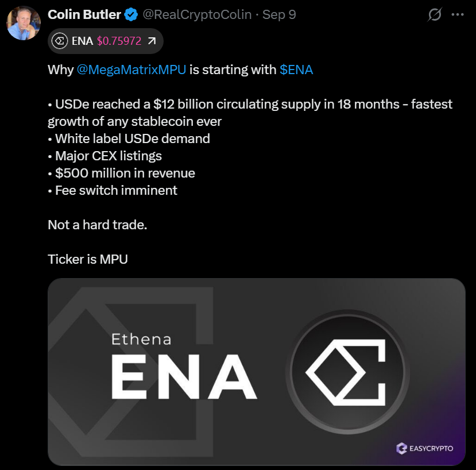Open the Grok explain-post icon
The image size is (476, 470).
(435, 15)
